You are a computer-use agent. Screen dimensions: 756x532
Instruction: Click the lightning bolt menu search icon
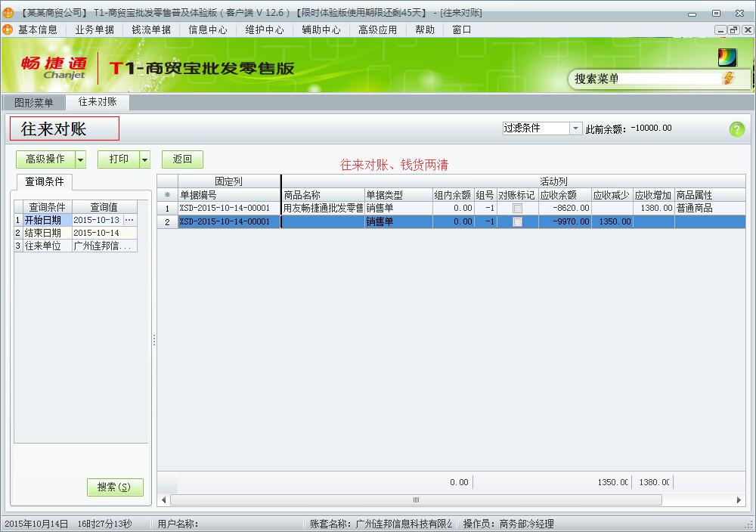728,79
